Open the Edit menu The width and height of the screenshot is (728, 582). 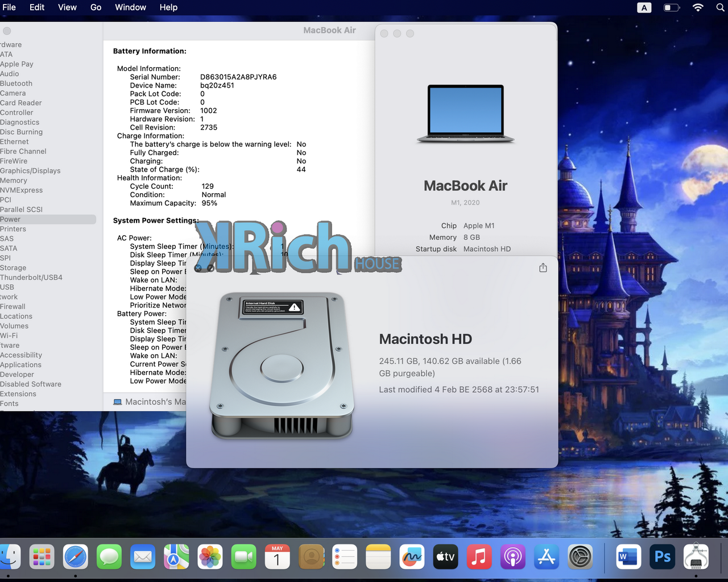(x=37, y=7)
